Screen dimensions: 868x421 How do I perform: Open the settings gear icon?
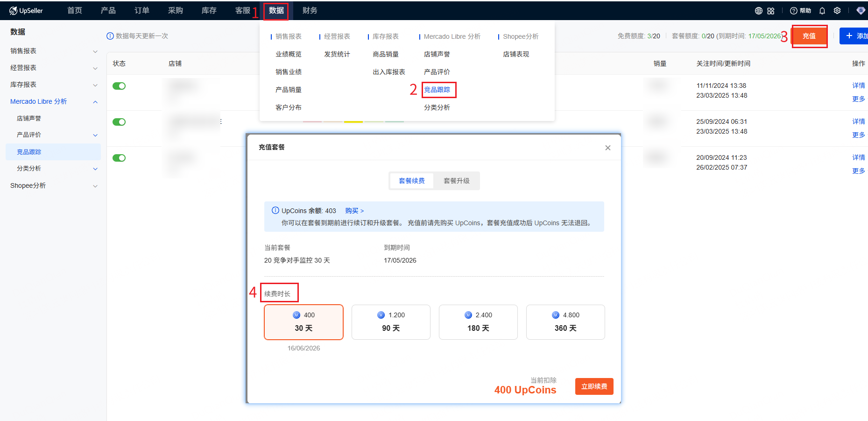[x=837, y=11]
